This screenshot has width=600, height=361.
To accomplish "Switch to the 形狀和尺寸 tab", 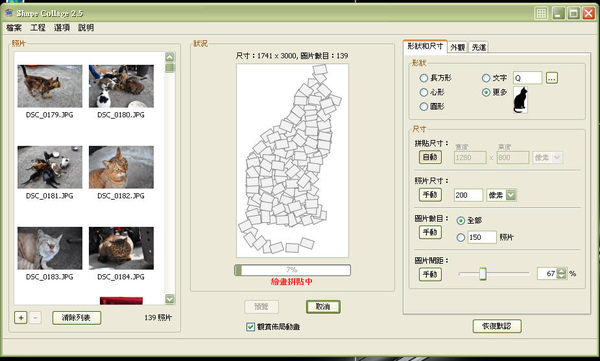I will coord(425,46).
